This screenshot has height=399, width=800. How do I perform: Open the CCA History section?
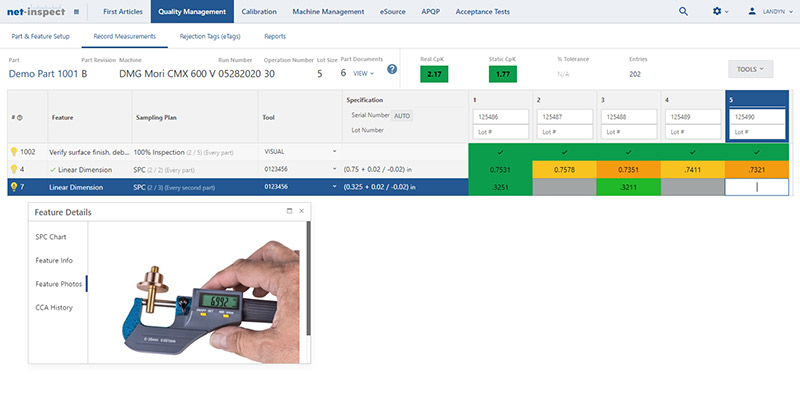click(54, 307)
